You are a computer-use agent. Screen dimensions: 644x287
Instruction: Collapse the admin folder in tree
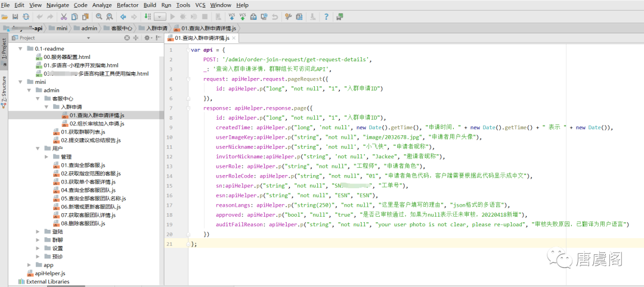point(30,90)
